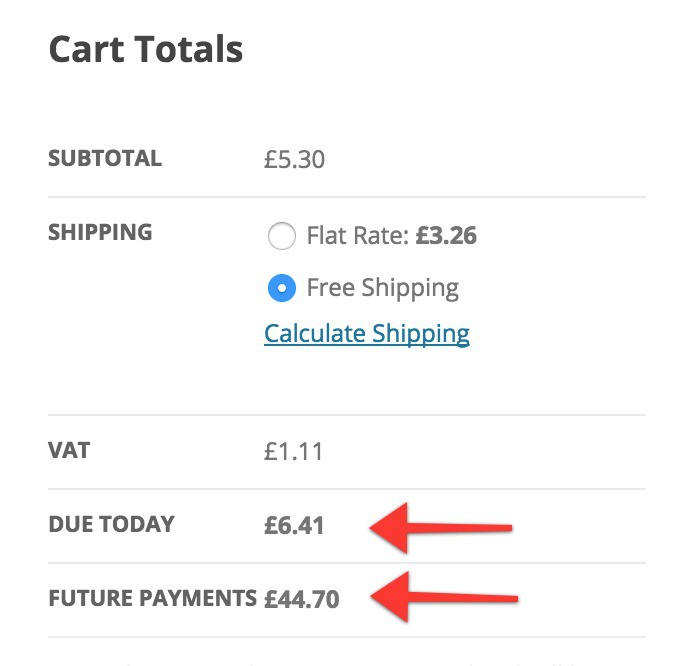Screen dimensions: 674x666
Task: Click the Cart Totals heading
Action: pos(146,49)
